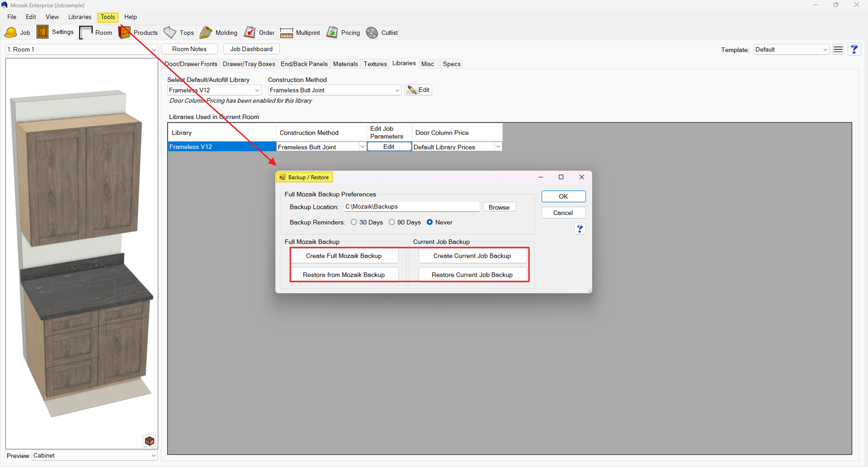Click the Products toolbar icon
Screen dimensions: 868x467
124,32
